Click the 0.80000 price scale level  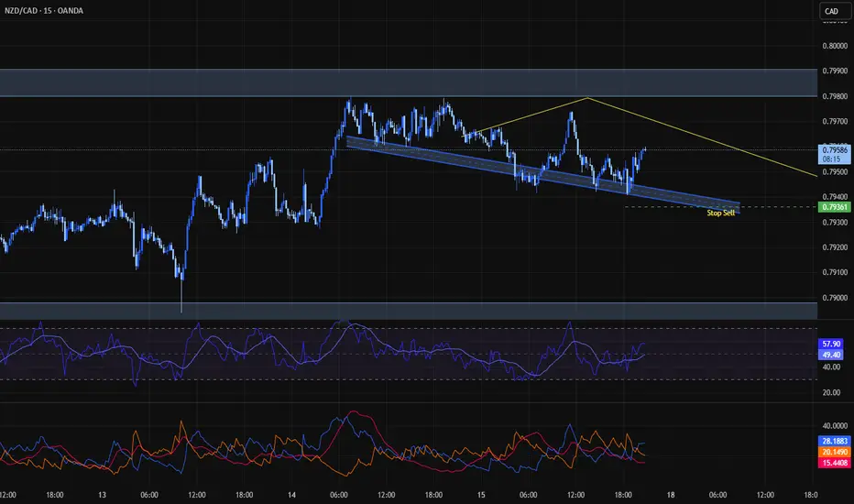coord(835,46)
